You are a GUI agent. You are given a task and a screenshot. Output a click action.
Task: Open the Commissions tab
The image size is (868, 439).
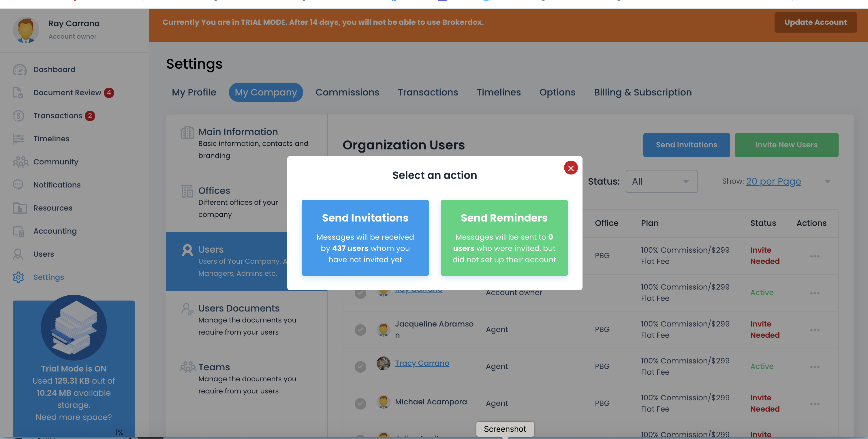tap(347, 92)
